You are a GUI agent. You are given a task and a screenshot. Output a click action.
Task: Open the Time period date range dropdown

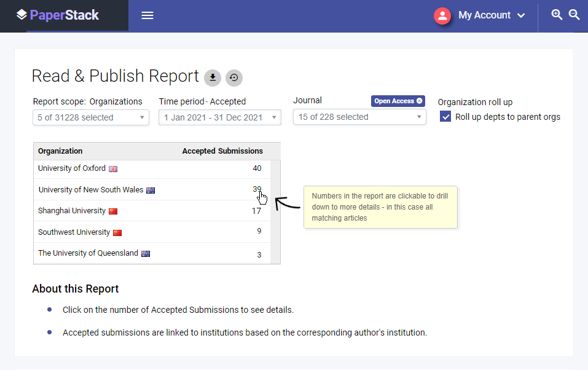coord(219,117)
